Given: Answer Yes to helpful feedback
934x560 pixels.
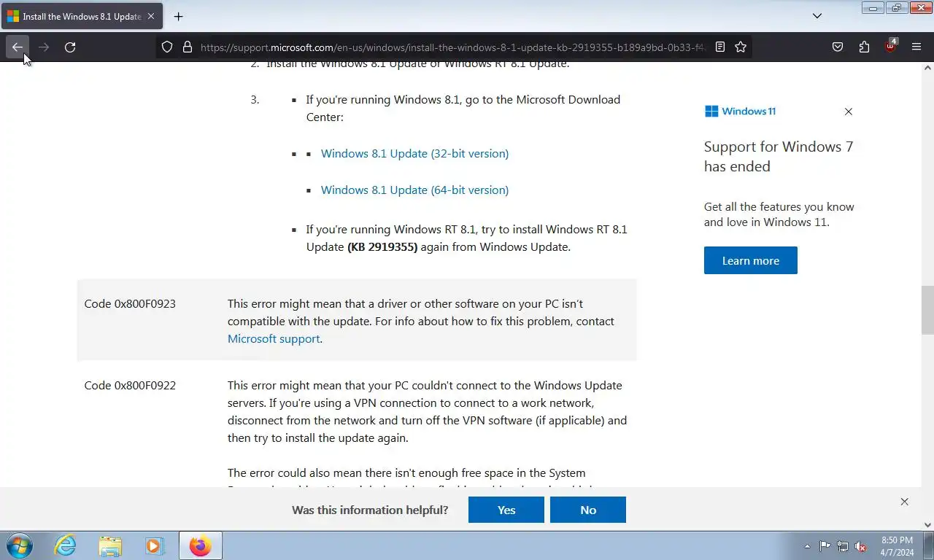Looking at the screenshot, I should click(506, 510).
